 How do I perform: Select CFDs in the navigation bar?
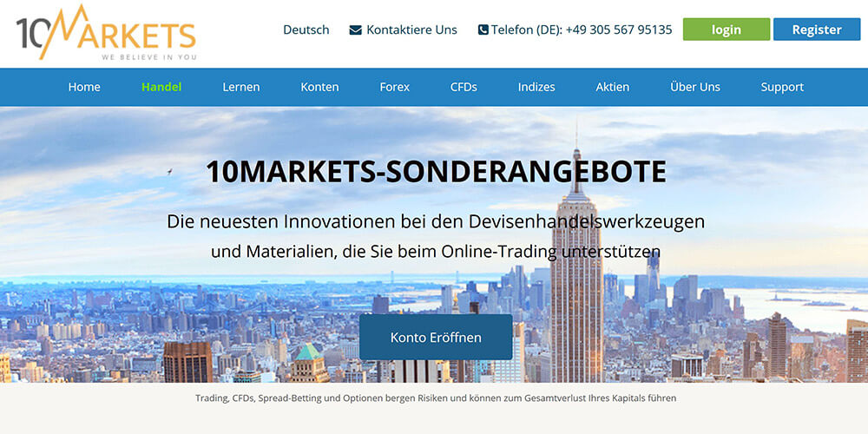click(x=464, y=87)
